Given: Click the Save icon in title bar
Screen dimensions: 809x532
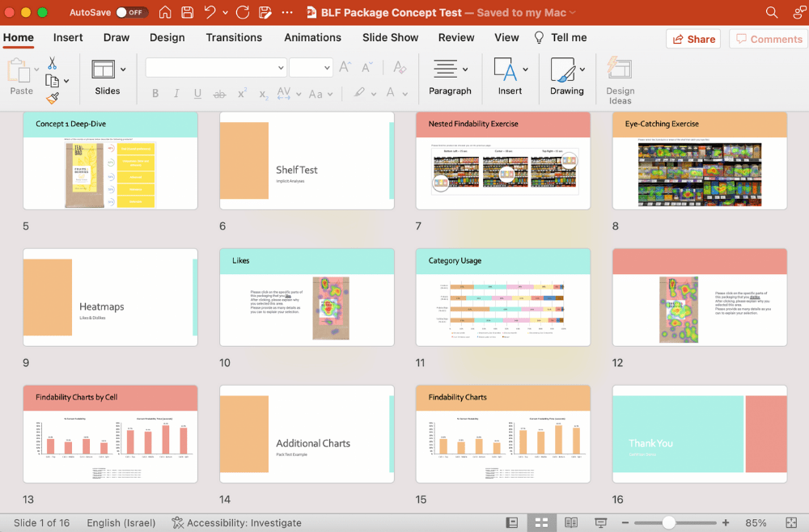Looking at the screenshot, I should point(188,12).
